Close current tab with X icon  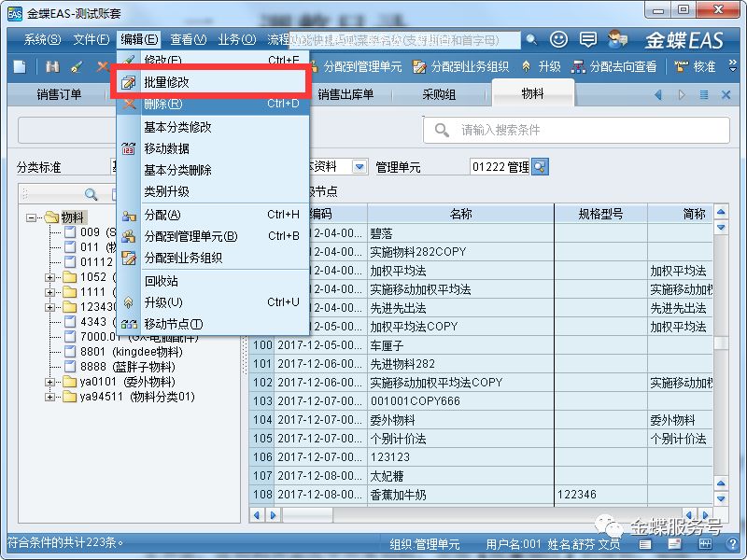pos(726,95)
